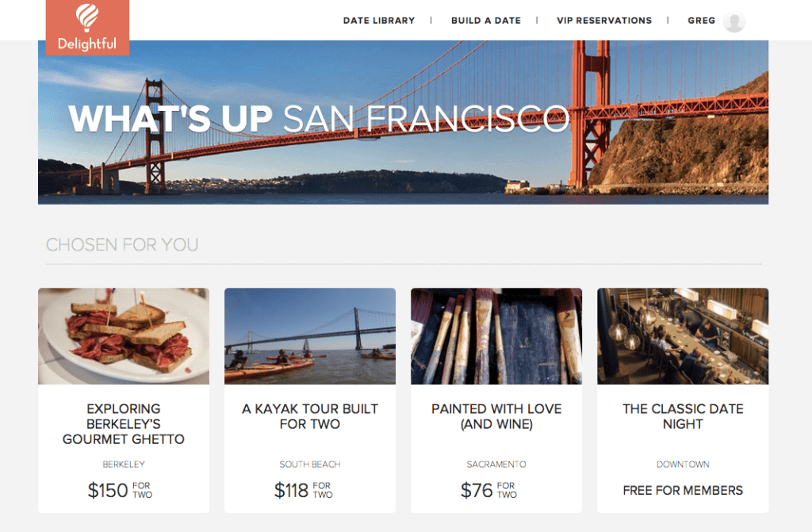Viewport: 812px width, 532px height.
Task: Click the $150 for two price
Action: click(x=120, y=490)
